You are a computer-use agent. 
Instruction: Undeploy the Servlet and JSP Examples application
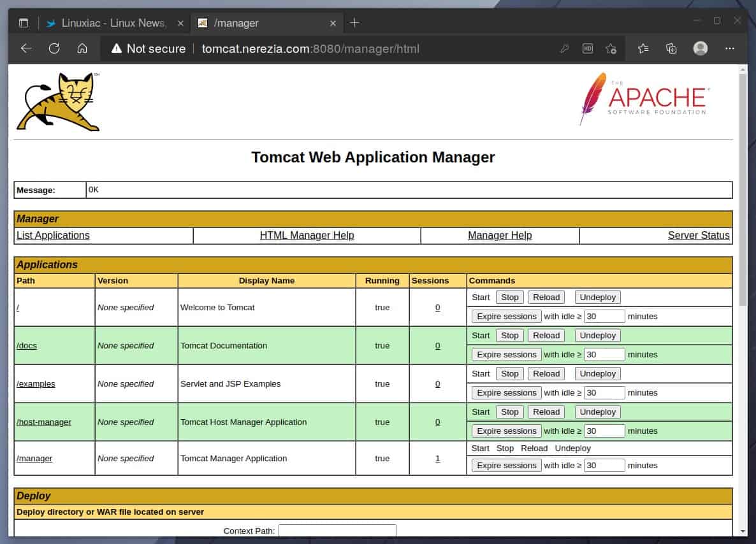[598, 373]
